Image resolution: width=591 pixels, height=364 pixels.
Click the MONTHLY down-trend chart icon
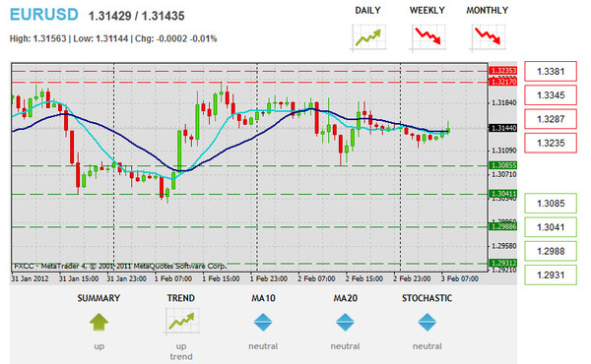488,37
